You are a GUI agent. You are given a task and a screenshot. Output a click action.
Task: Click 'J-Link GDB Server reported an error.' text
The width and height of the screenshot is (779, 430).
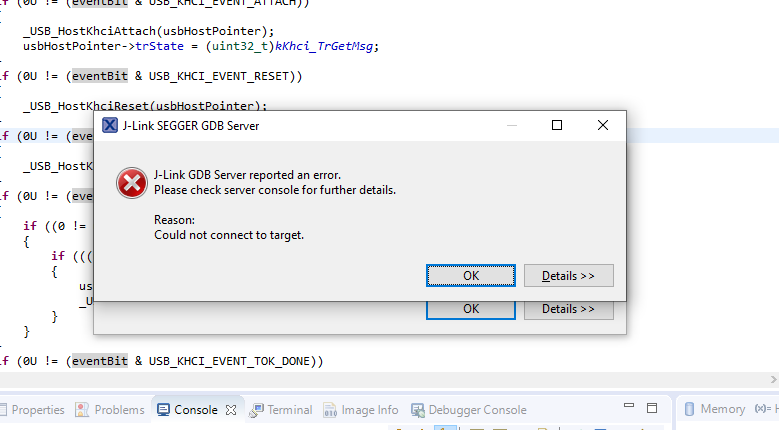pyautogui.click(x=247, y=175)
